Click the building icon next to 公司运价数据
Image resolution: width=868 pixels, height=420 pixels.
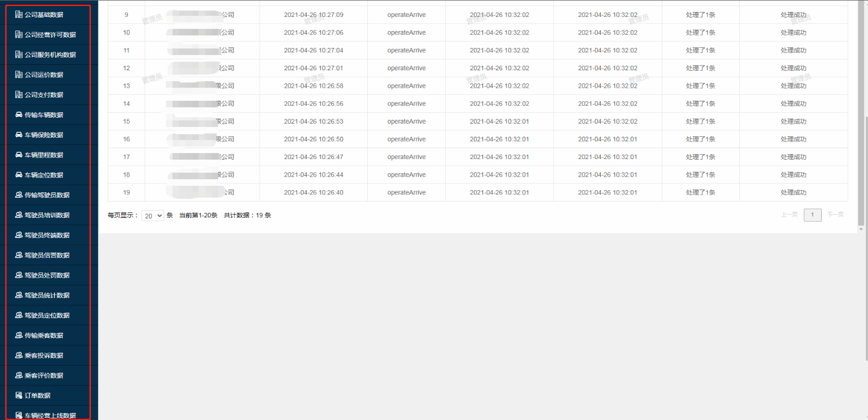[19, 75]
